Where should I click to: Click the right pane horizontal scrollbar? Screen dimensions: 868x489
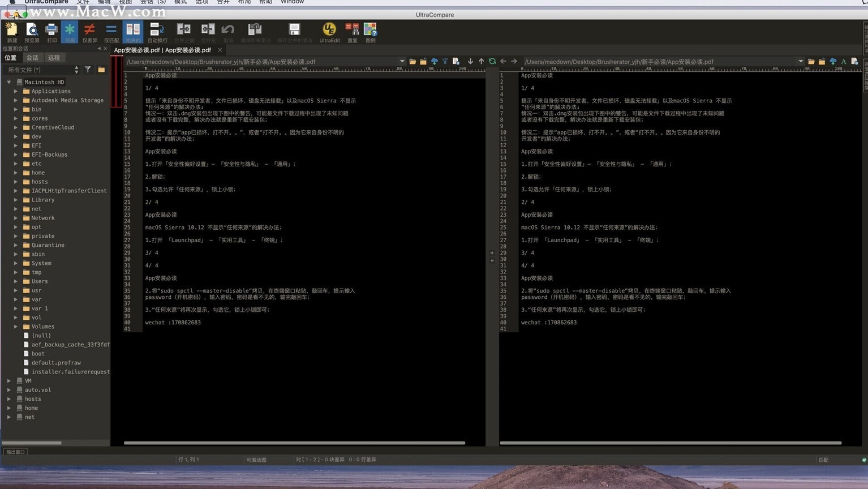click(671, 443)
